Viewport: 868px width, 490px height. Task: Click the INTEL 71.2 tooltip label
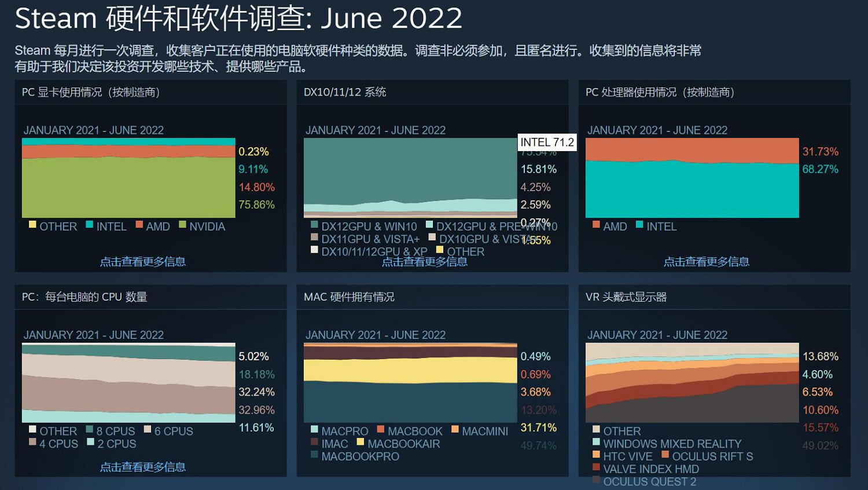click(547, 142)
